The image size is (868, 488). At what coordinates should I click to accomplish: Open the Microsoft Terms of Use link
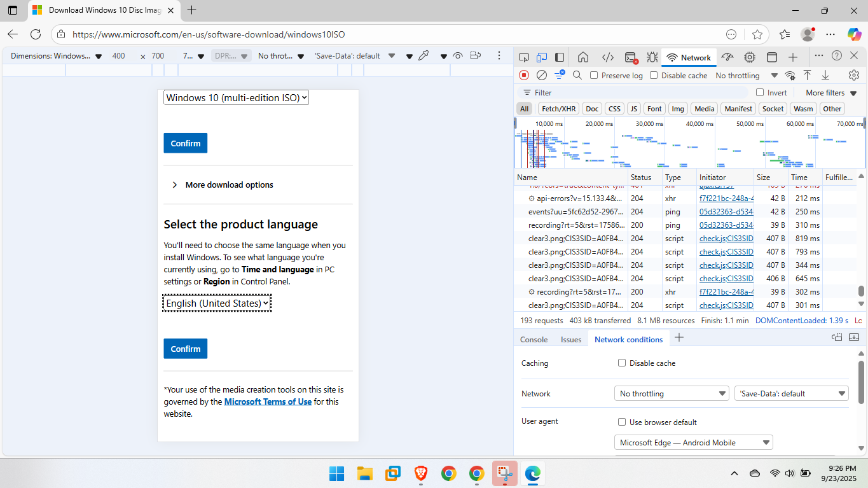268,401
